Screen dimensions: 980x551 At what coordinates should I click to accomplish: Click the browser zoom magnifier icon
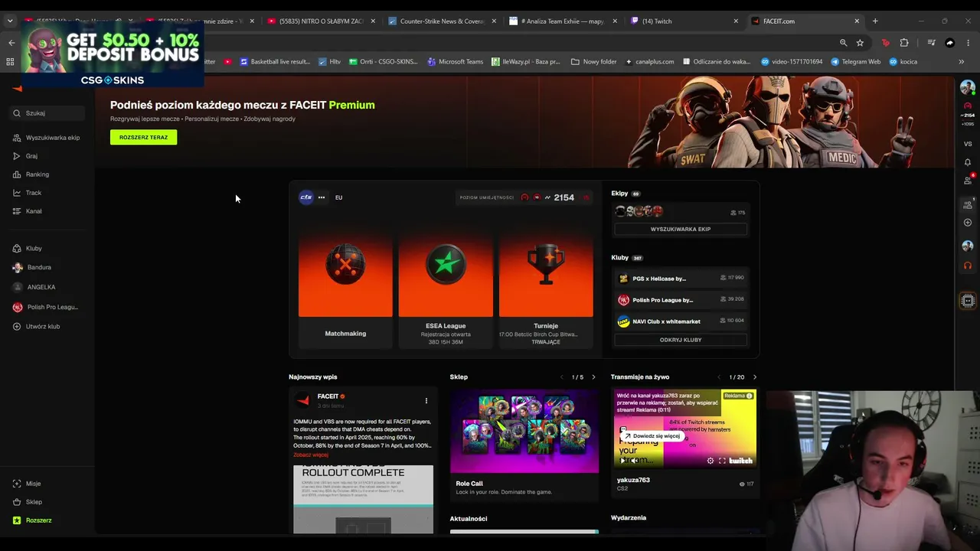pyautogui.click(x=844, y=43)
